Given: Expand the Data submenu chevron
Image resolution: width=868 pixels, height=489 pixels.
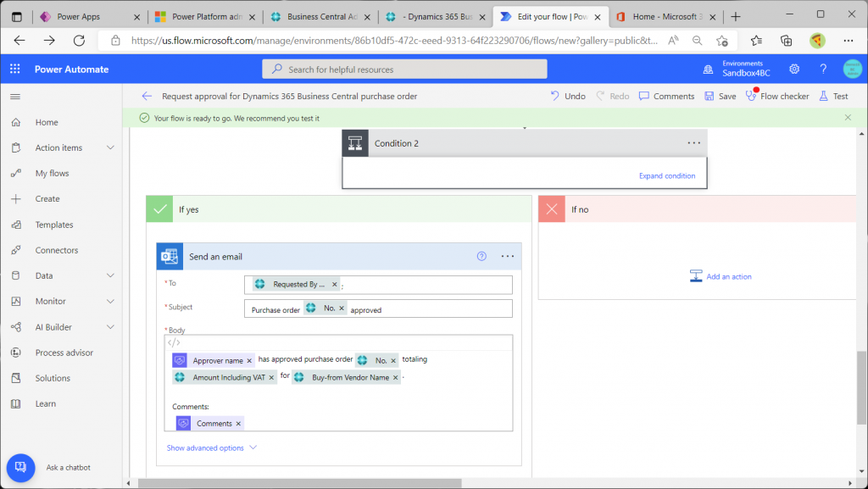Looking at the screenshot, I should coord(110,275).
